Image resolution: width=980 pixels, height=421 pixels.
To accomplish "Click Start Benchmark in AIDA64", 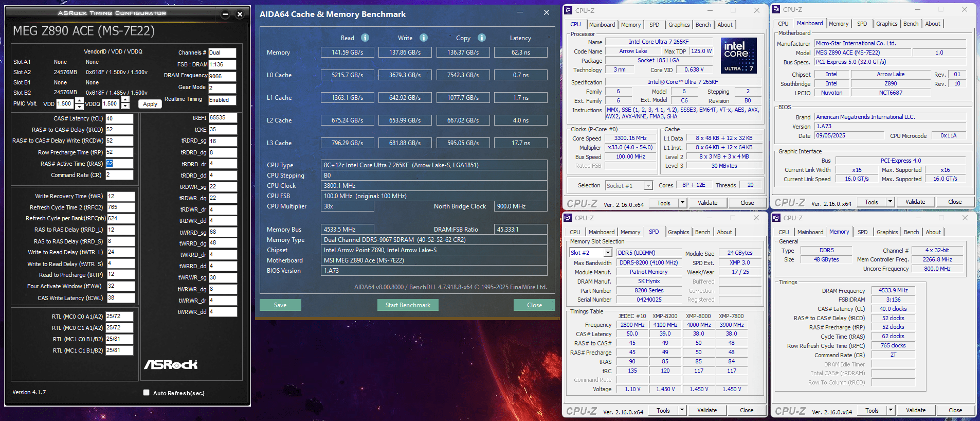I will 408,305.
